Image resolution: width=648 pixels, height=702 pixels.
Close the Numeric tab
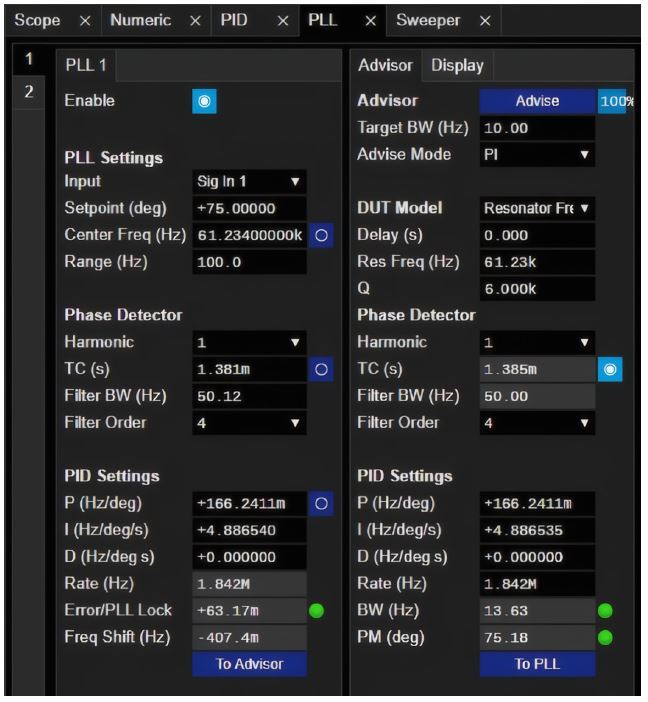point(195,21)
